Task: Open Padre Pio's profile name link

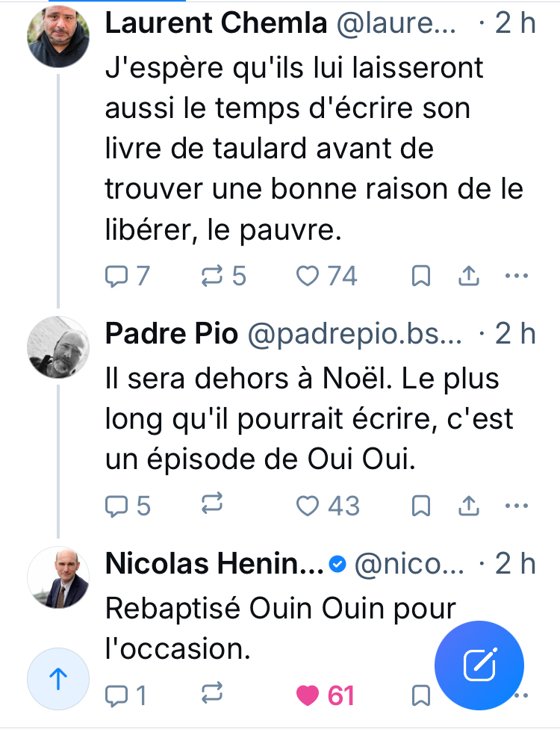Action: 171,334
